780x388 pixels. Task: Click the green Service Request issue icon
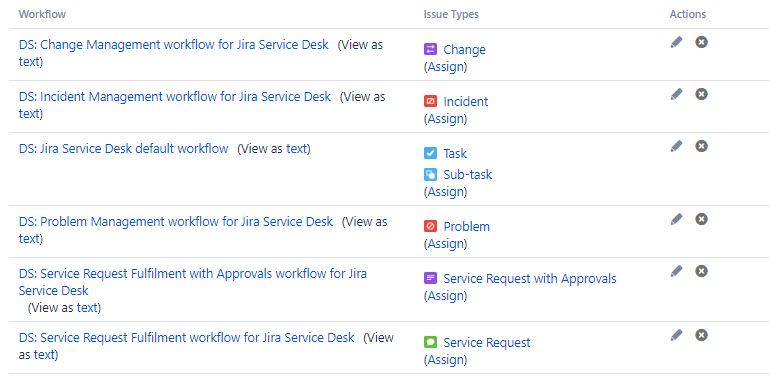[430, 342]
